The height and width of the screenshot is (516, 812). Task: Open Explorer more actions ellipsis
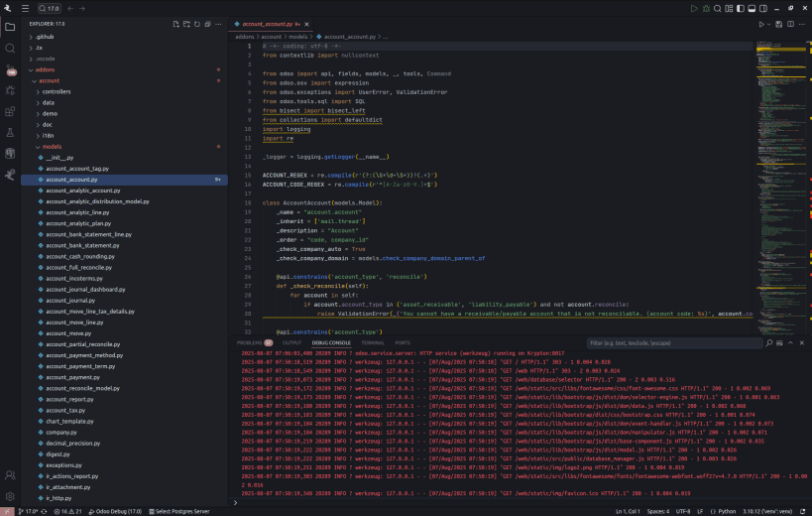(x=218, y=24)
